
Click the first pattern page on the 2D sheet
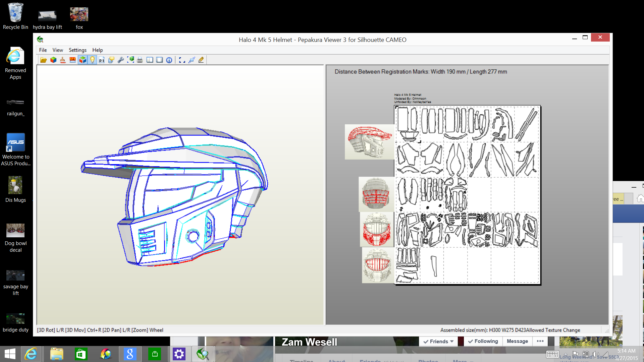click(x=408, y=124)
